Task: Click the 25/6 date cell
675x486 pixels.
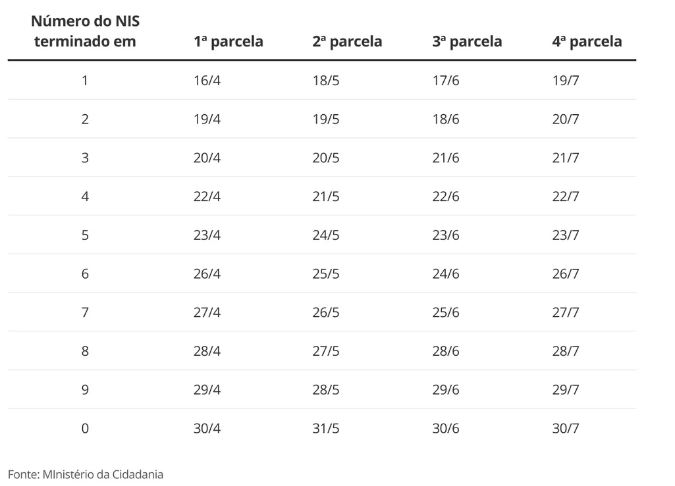Action: (446, 313)
